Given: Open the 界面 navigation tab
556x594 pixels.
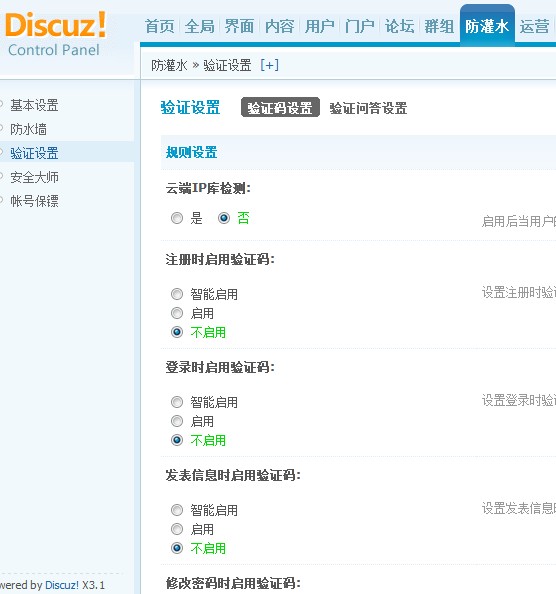Looking at the screenshot, I should tap(239, 27).
